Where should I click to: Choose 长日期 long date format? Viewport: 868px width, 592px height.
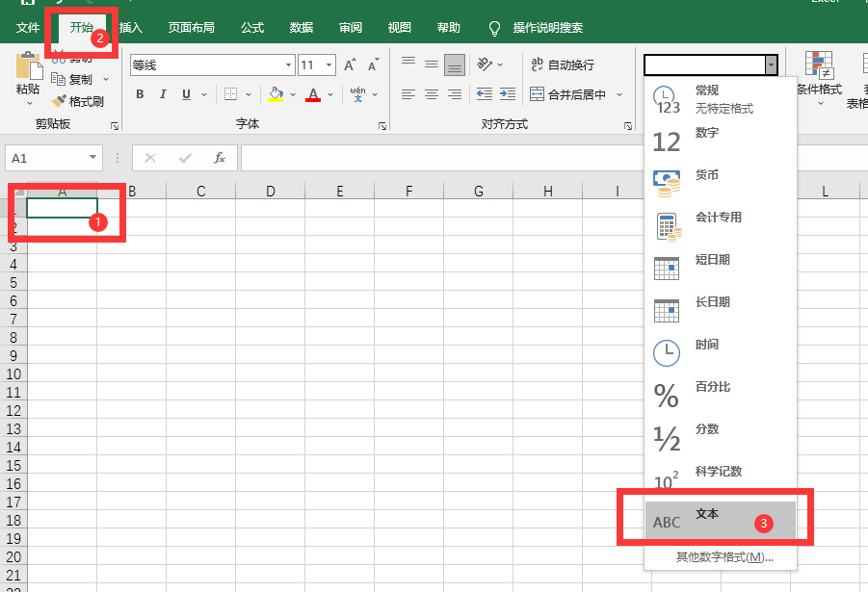tap(721, 311)
